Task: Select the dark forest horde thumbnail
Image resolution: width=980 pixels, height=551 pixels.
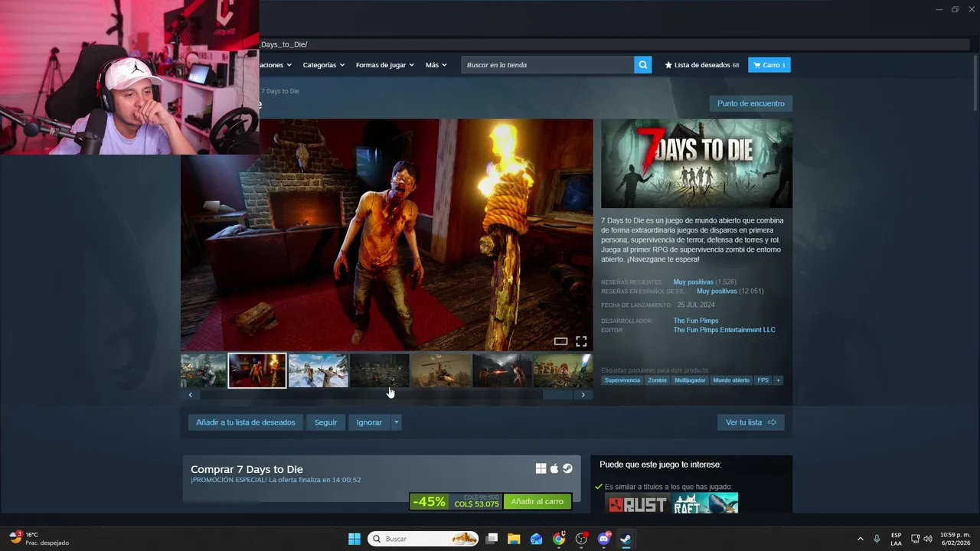Action: click(380, 370)
